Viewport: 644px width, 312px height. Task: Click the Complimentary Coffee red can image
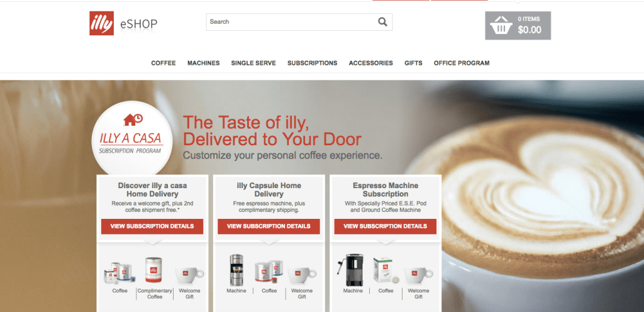[152, 270]
